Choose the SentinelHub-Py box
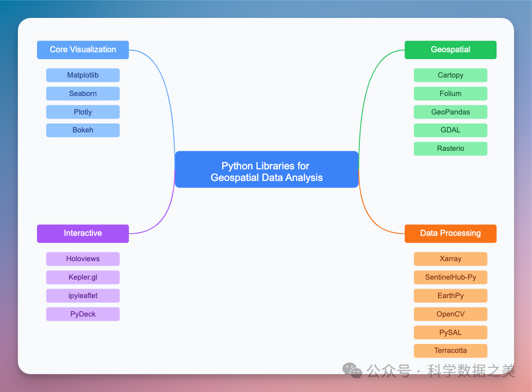 [x=450, y=277]
